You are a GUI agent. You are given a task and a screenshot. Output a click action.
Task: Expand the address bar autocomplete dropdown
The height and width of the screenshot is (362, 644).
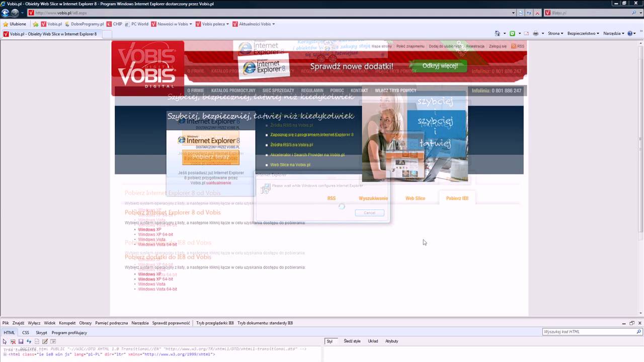coord(513,13)
